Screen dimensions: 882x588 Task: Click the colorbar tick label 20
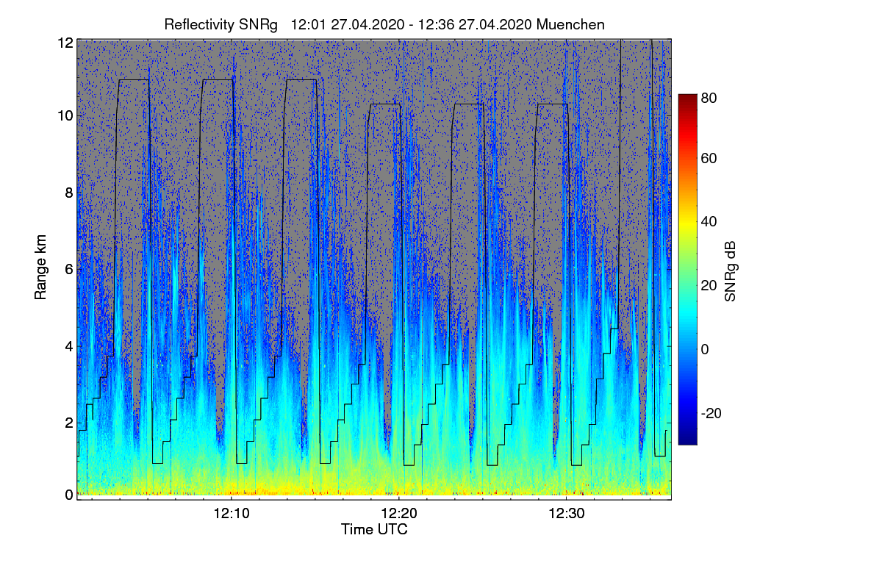click(x=709, y=285)
